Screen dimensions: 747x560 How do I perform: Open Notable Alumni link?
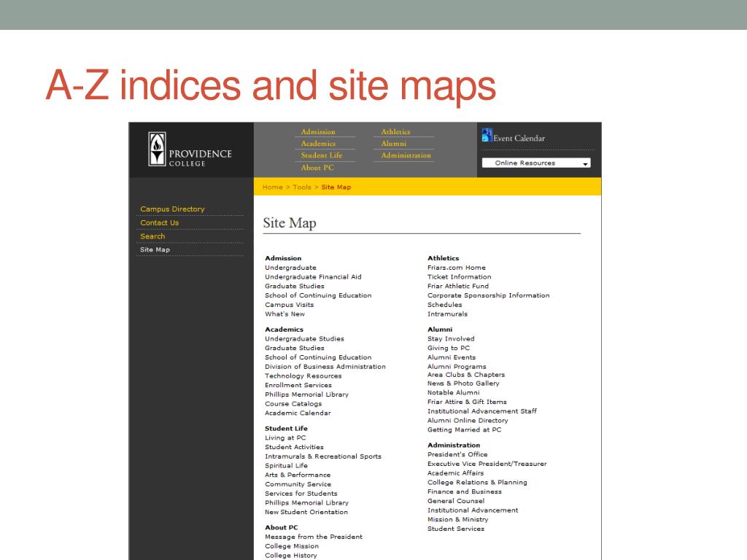pos(453,392)
